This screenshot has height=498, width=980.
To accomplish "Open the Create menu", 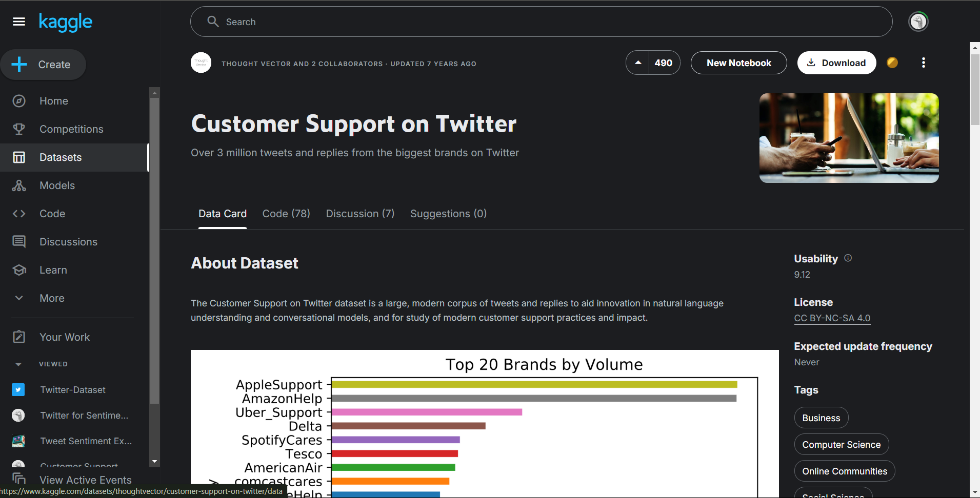I will point(44,65).
